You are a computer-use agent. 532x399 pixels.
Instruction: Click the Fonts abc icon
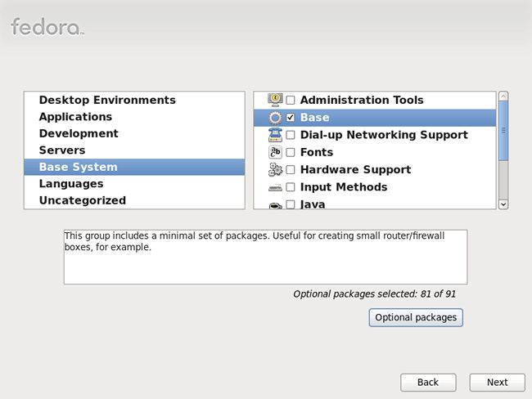(275, 152)
